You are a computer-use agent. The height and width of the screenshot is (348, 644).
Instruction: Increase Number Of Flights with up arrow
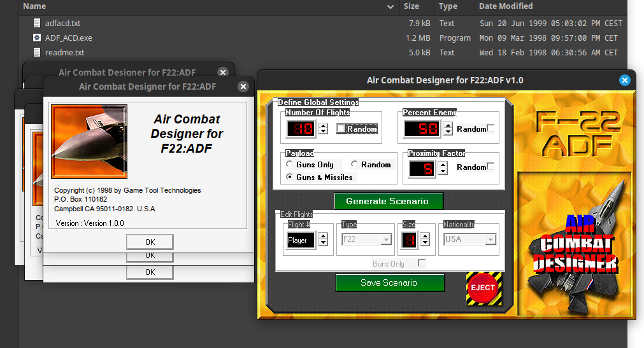[323, 125]
